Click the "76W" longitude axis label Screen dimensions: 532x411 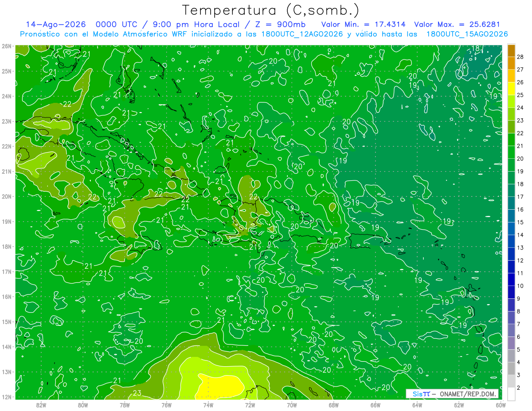[x=166, y=405]
